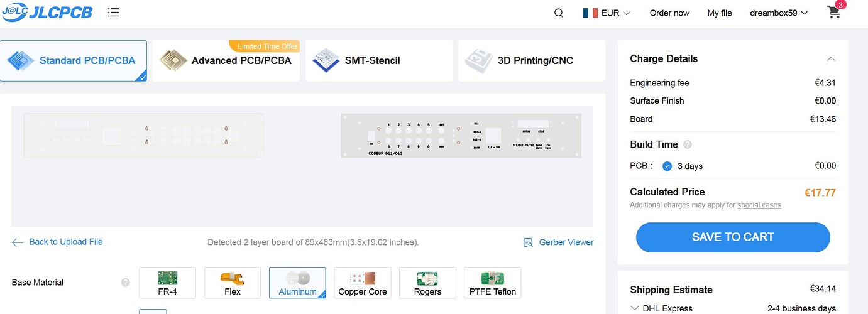Click the Gerber Viewer icon
The width and height of the screenshot is (868, 314).
click(528, 242)
